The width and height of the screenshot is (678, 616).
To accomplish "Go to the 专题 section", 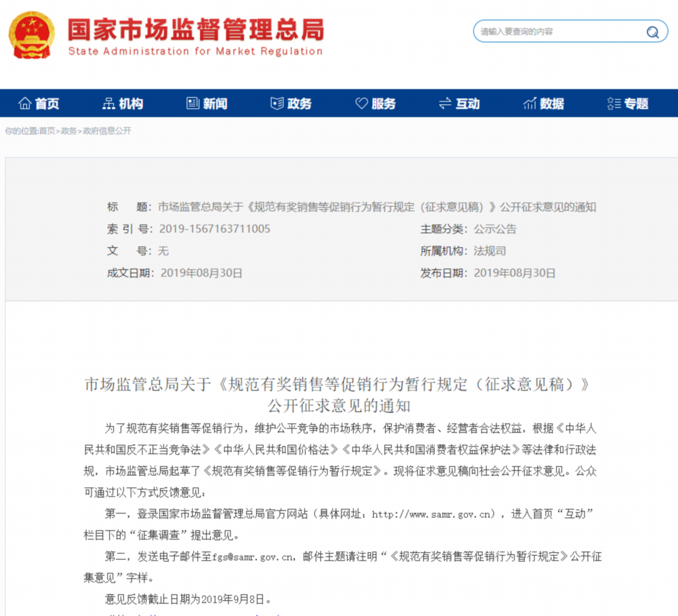I will [628, 103].
